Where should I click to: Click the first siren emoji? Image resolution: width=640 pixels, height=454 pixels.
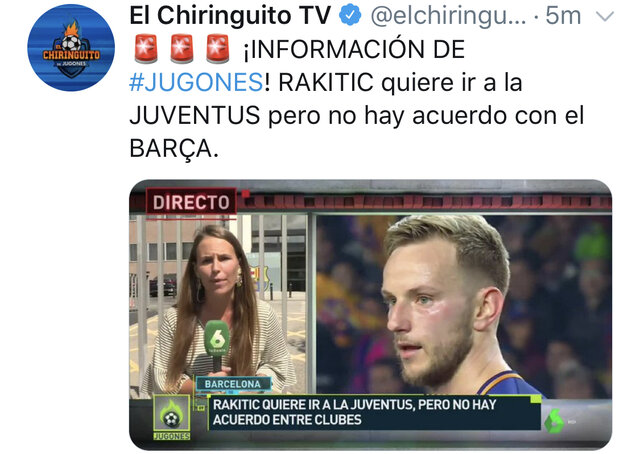point(146,49)
